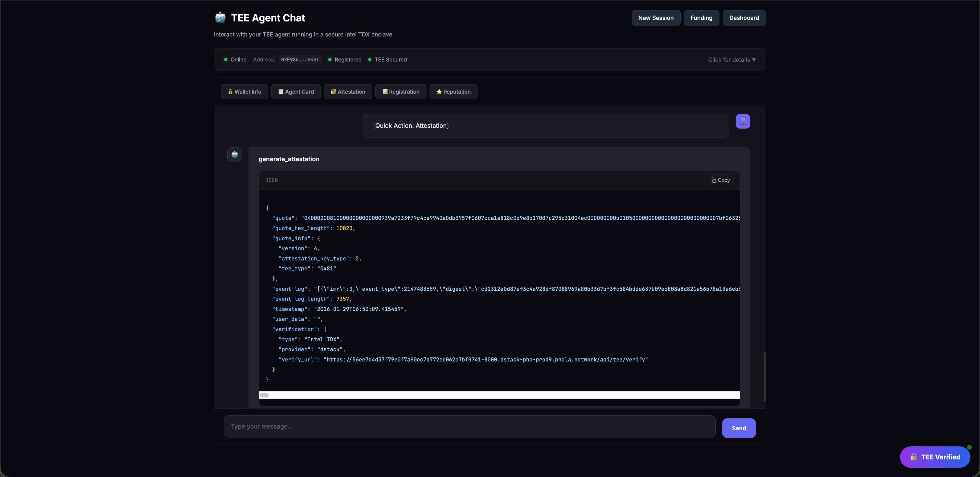980x477 pixels.
Task: Select the Attestation quick action
Action: [348, 92]
